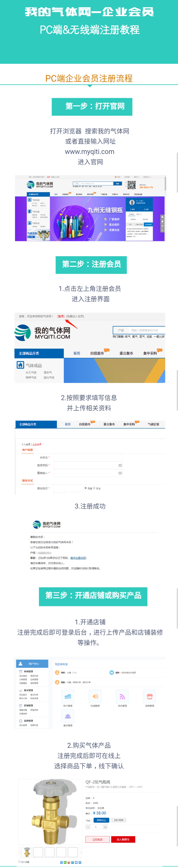178x868 pixels.
Task: Click the 旺铺管理 sidebar heading
Action: (x=28, y=705)
